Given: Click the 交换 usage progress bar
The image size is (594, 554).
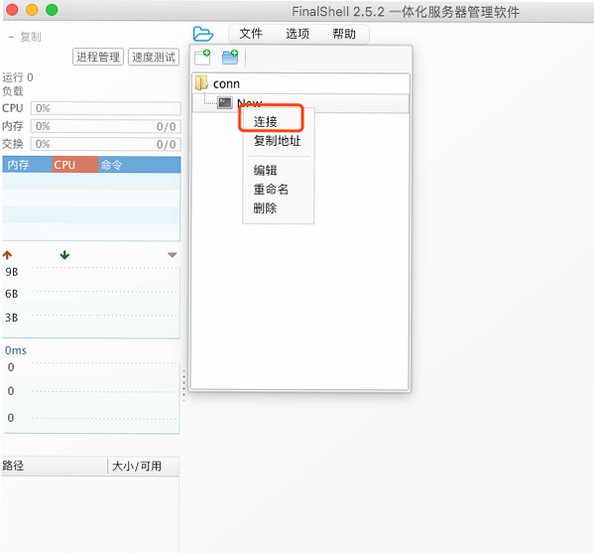Looking at the screenshot, I should coord(106,144).
